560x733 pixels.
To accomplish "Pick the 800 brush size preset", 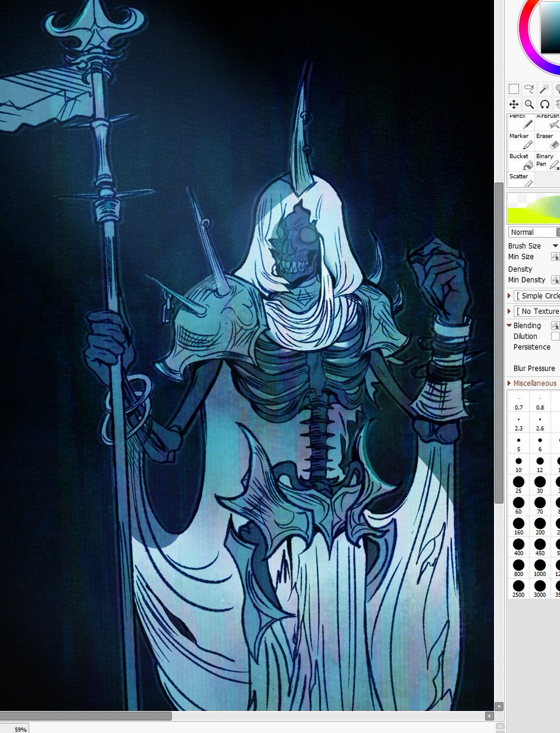I will (518, 568).
